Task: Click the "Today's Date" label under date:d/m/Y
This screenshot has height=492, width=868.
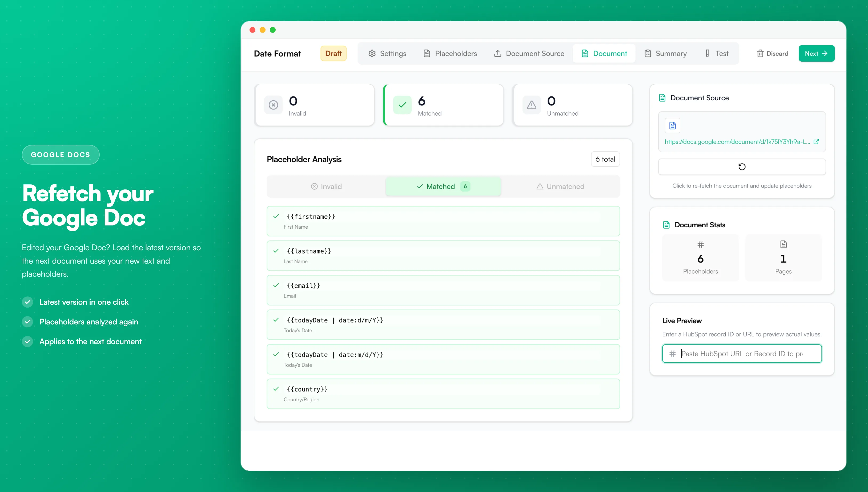Action: click(298, 331)
